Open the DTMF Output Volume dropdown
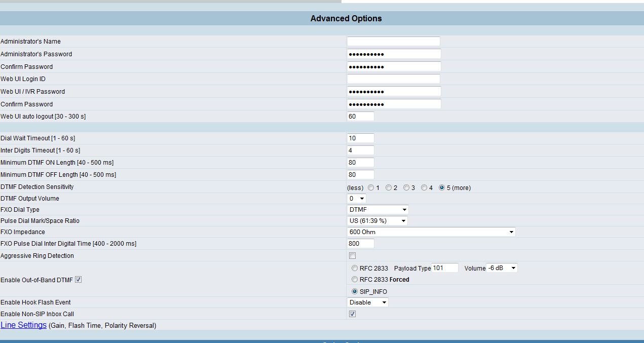This screenshot has height=343, width=644. point(356,199)
